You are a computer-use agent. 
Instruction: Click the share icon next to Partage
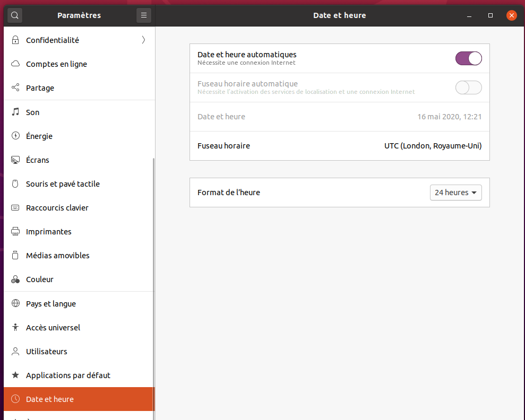point(15,87)
